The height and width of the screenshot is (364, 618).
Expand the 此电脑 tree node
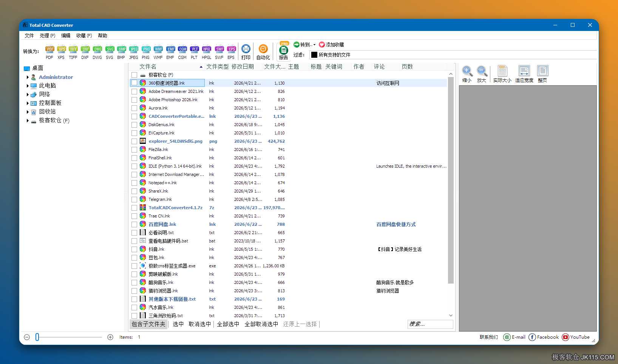click(28, 86)
